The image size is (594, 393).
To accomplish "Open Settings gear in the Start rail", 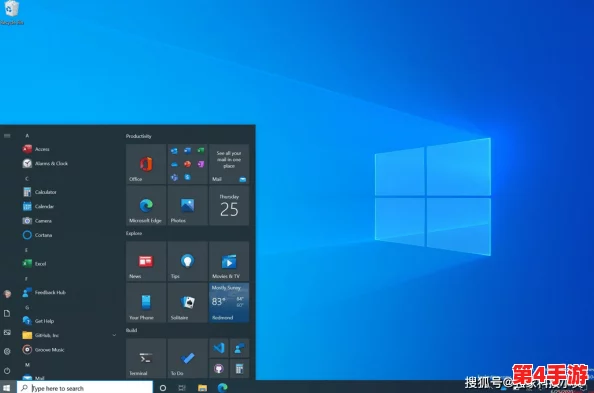I will [7, 351].
